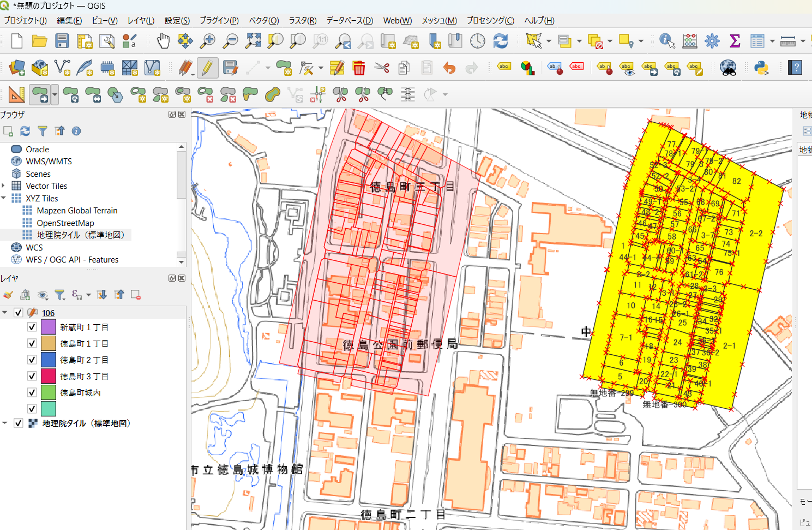Open the プラグイン(P) menu
The width and height of the screenshot is (812, 530).
219,21
